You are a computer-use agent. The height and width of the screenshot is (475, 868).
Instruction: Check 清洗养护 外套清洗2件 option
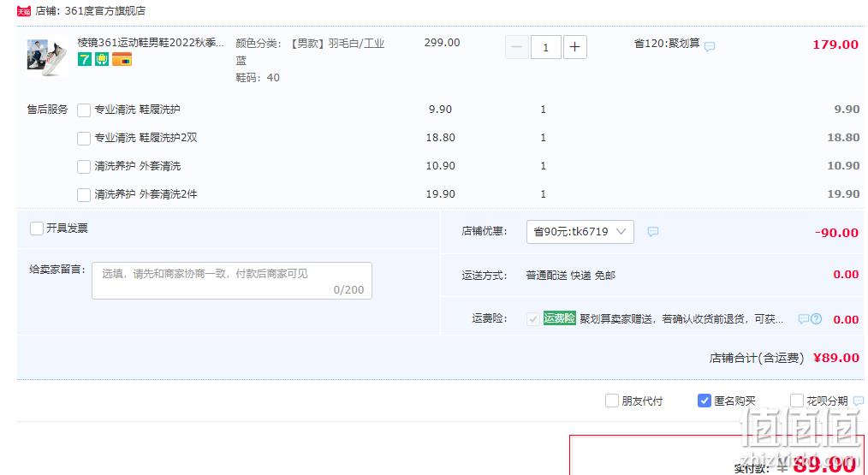84,195
